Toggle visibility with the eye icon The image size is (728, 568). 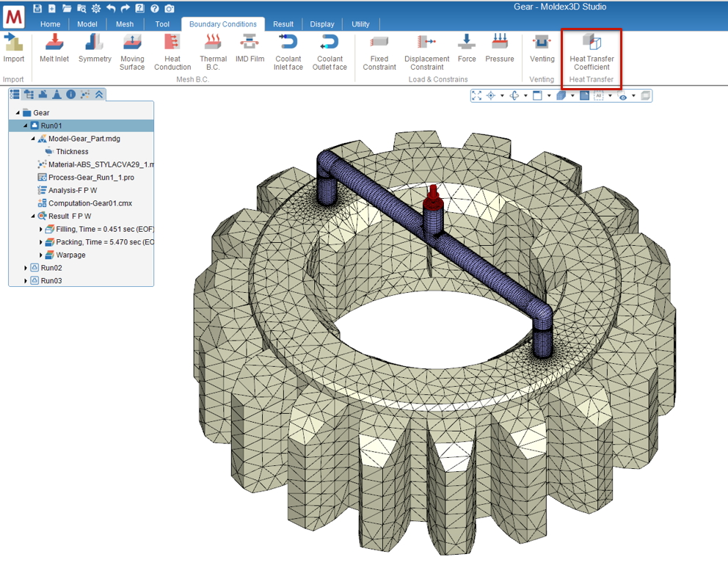(622, 96)
